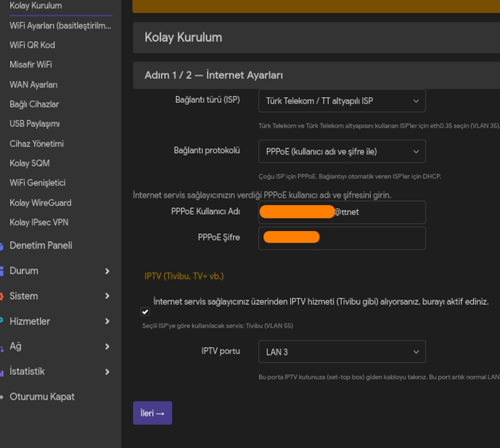The width and height of the screenshot is (500, 448).
Task: Click the 'Kolay Kurulum' page heading
Action: point(184,37)
